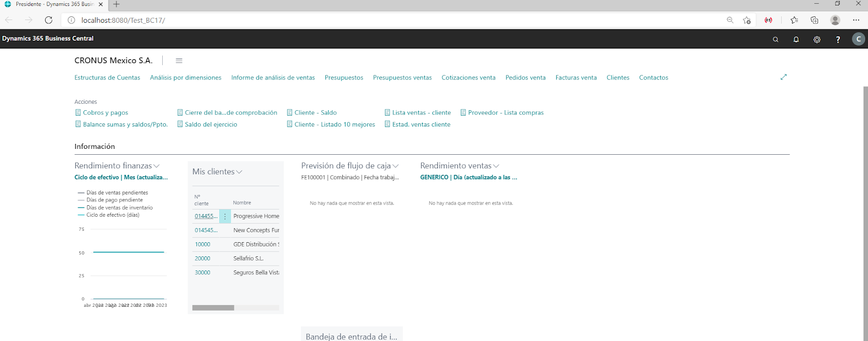Click Dynamics 365 Business Central title

(48, 39)
